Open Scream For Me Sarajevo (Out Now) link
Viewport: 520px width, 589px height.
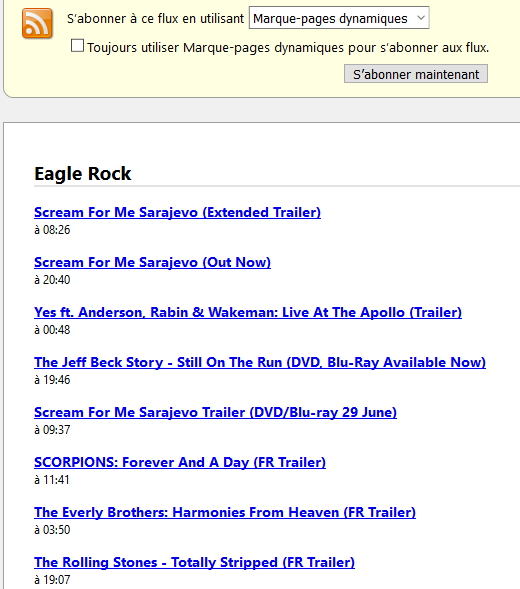pyautogui.click(x=152, y=262)
